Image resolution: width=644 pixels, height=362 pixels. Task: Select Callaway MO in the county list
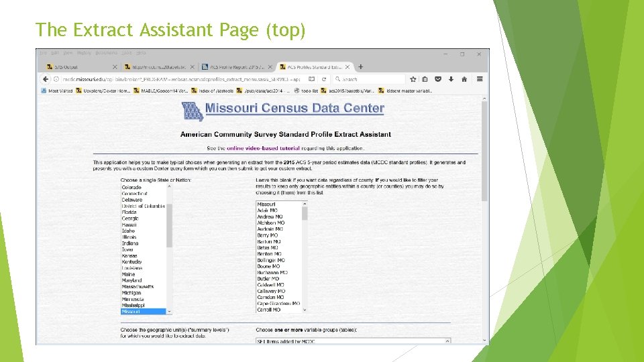271,291
